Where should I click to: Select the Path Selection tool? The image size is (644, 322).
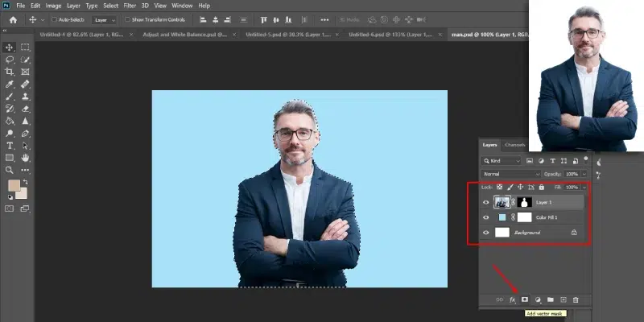(25, 146)
